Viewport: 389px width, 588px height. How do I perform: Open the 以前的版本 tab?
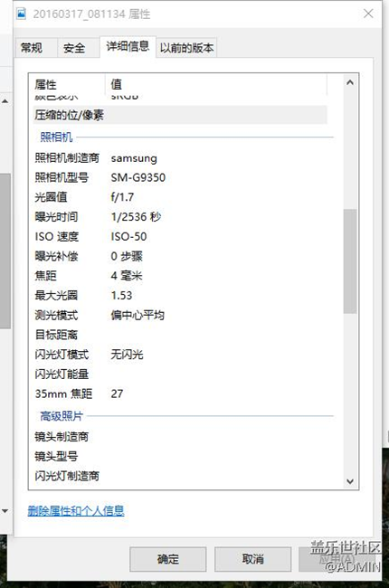click(x=186, y=48)
